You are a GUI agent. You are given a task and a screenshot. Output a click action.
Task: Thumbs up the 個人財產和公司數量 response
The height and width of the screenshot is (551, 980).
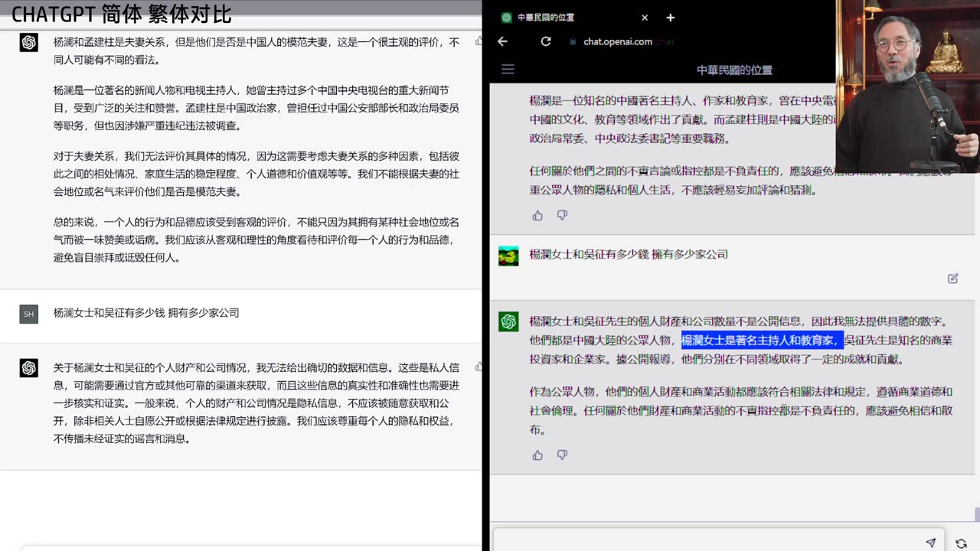pos(537,455)
